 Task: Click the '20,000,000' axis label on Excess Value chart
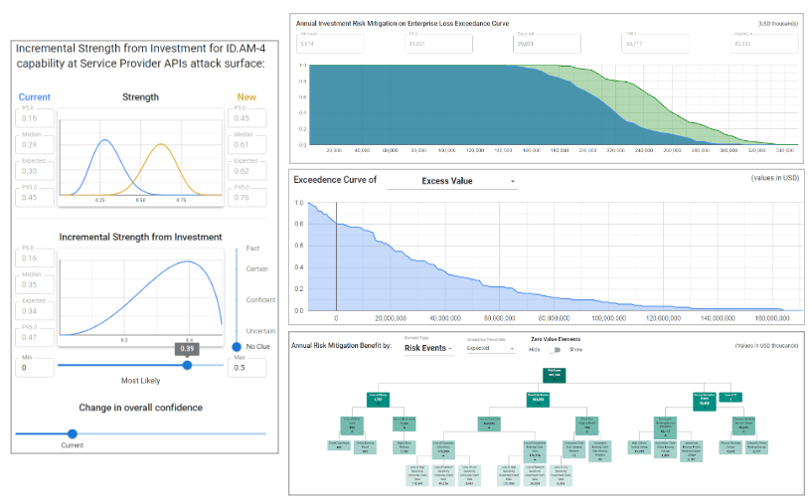coord(391,318)
